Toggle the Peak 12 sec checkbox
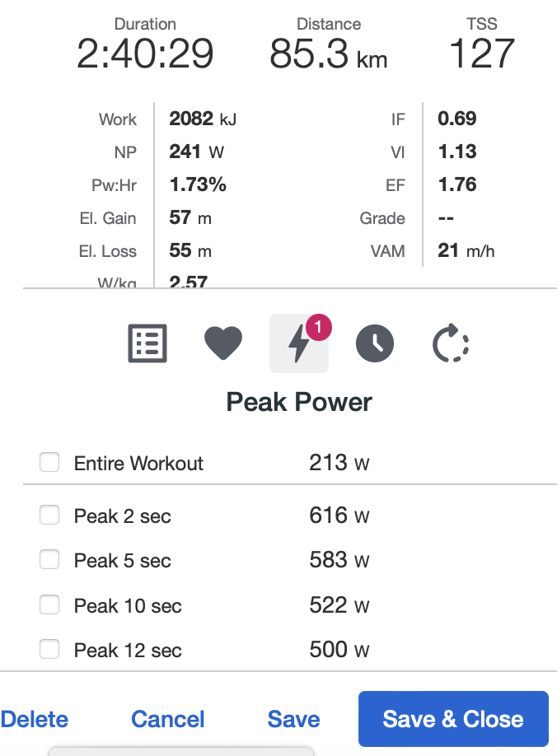 pos(49,649)
